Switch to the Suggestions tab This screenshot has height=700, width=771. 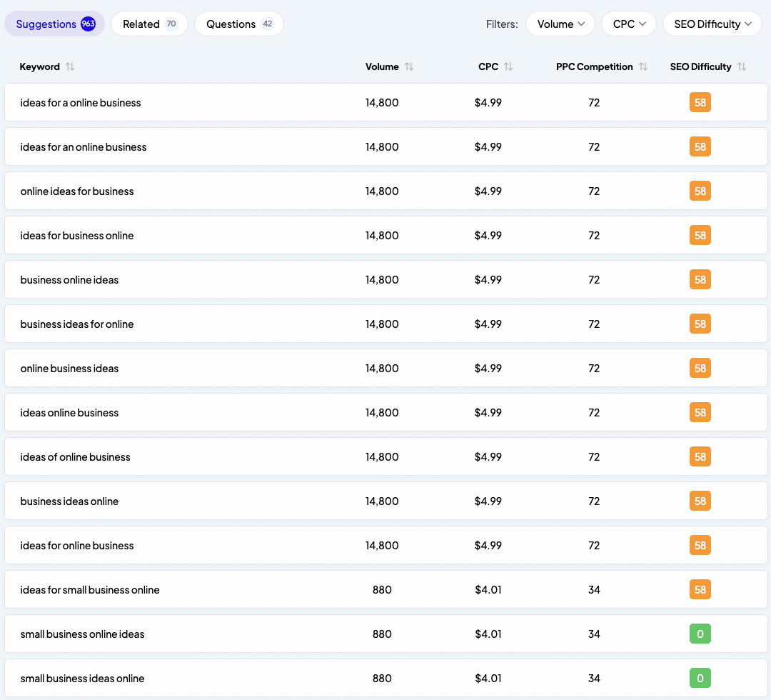(54, 24)
